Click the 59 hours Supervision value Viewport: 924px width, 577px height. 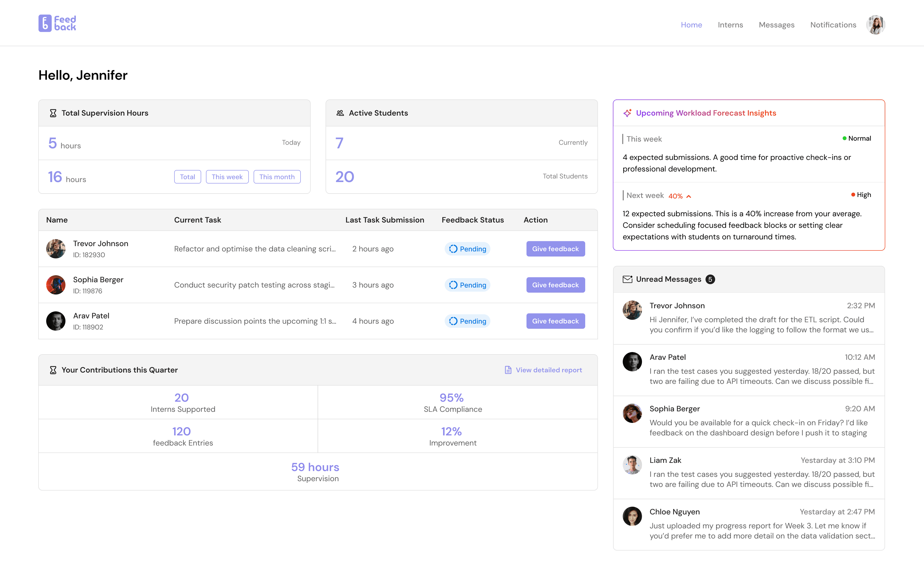[315, 467]
